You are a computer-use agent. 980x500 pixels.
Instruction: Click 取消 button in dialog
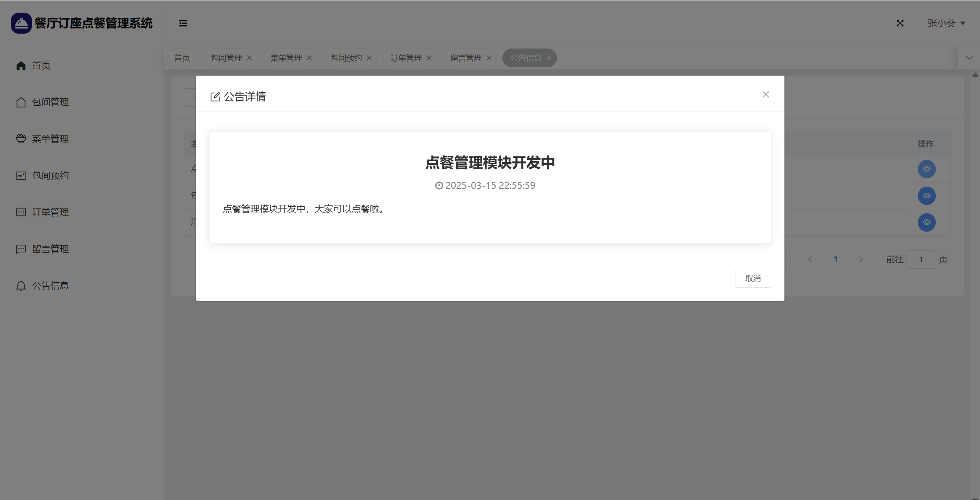[752, 278]
